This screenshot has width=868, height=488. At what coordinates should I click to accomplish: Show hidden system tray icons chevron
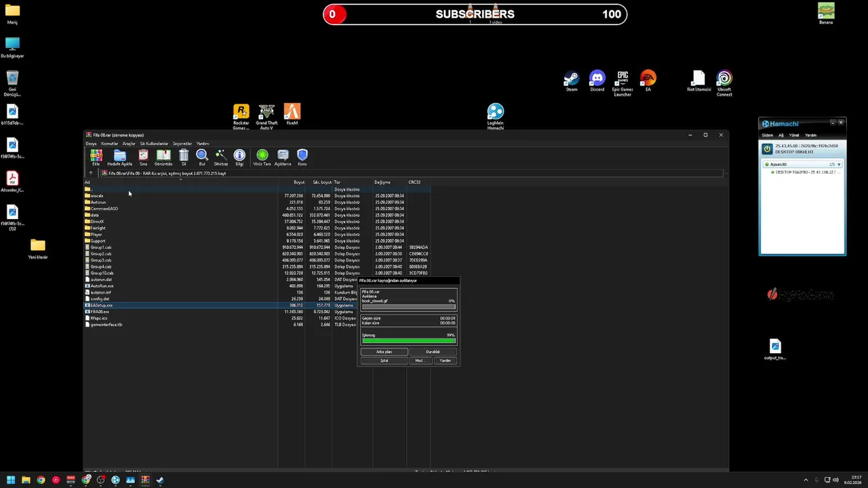tap(805, 480)
